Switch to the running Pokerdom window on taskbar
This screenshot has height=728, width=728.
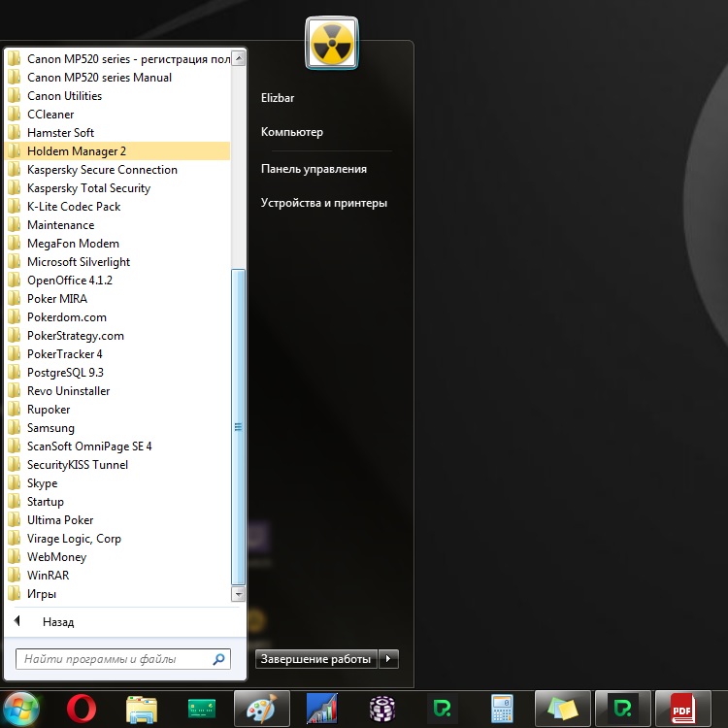click(x=622, y=710)
